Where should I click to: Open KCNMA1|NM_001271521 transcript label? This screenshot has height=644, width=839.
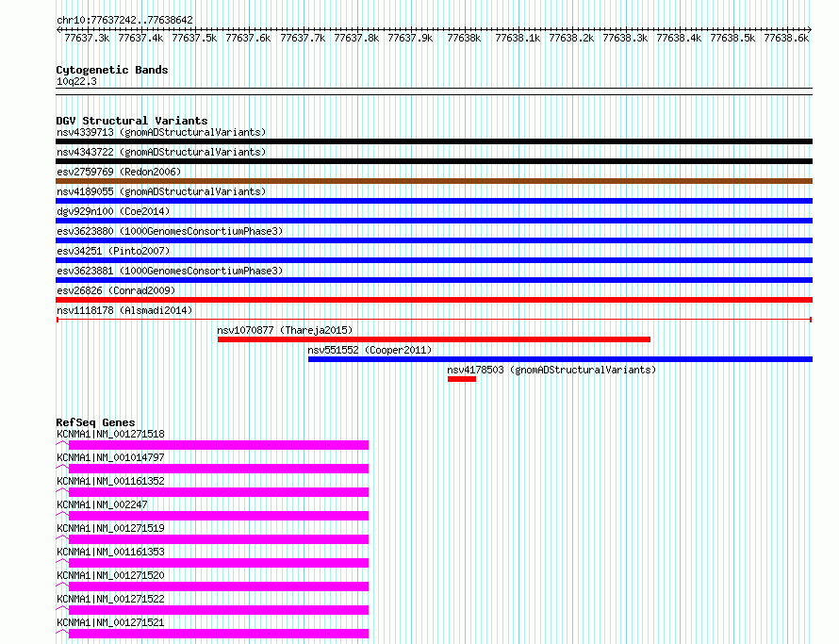[x=110, y=622]
